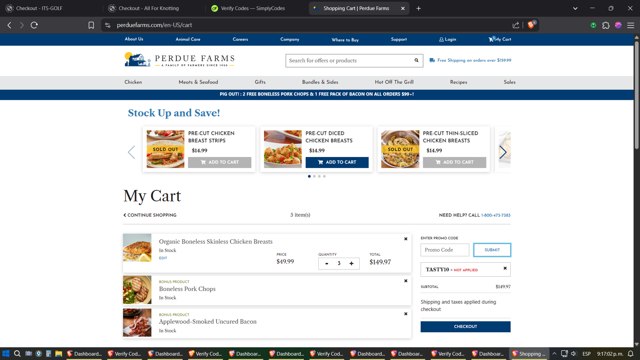This screenshot has width=640, height=360.
Task: Increase chicken breasts quantity with plus
Action: coord(351,264)
